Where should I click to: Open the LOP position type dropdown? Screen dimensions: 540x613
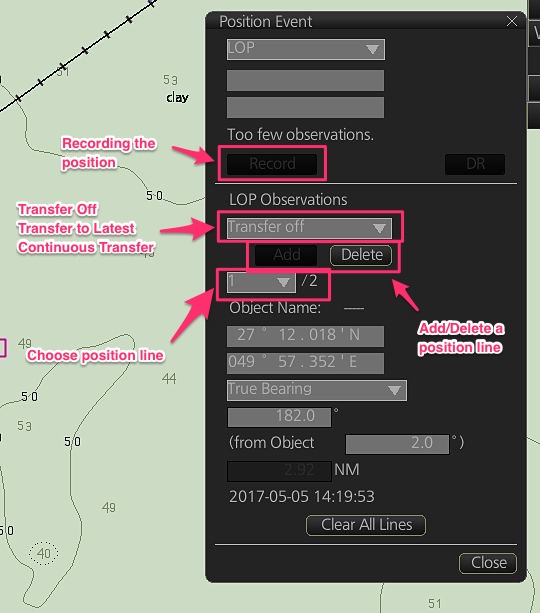click(305, 49)
